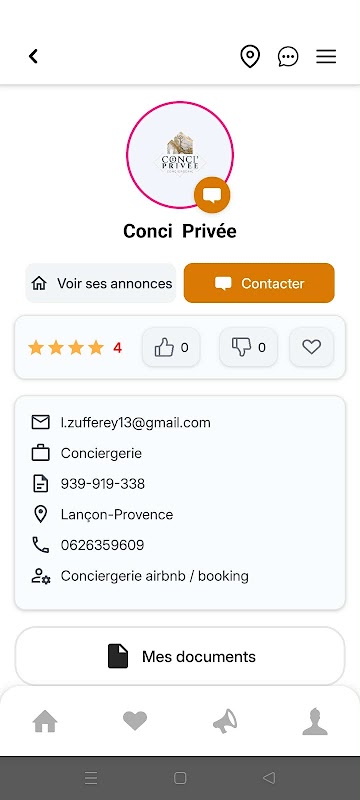Image resolution: width=360 pixels, height=800 pixels.
Task: Open Mes documents
Action: pos(180,656)
